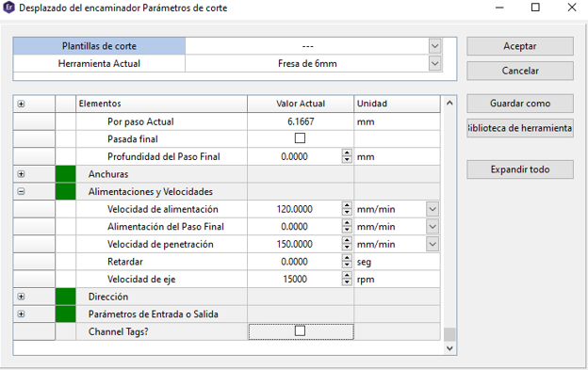Click green indicator beside Dirección

65,297
